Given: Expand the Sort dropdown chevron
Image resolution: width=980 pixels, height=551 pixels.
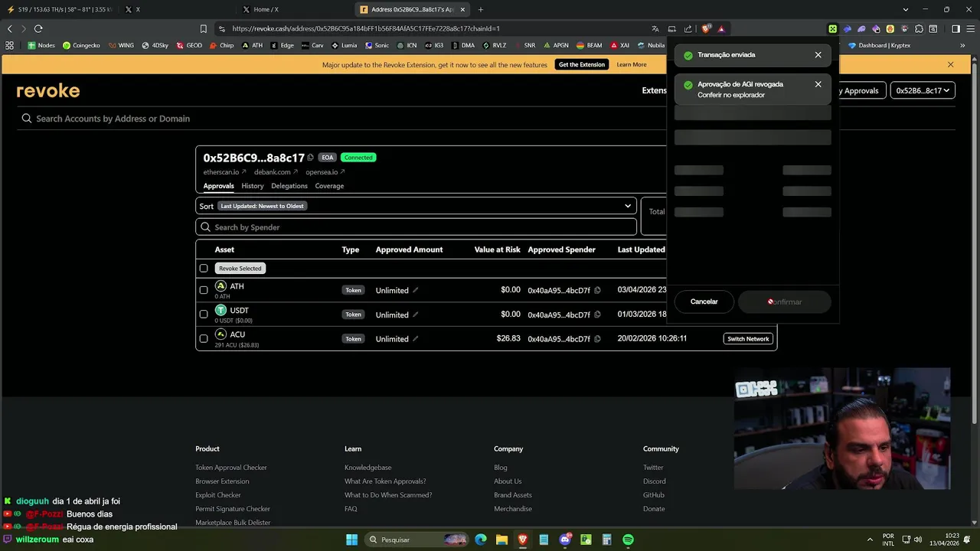Looking at the screenshot, I should pos(628,206).
